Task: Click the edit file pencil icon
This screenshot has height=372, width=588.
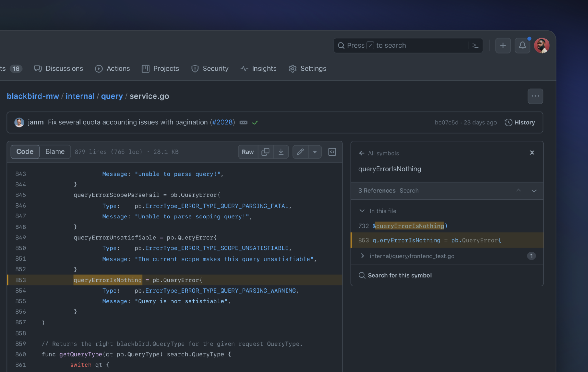Action: click(300, 152)
